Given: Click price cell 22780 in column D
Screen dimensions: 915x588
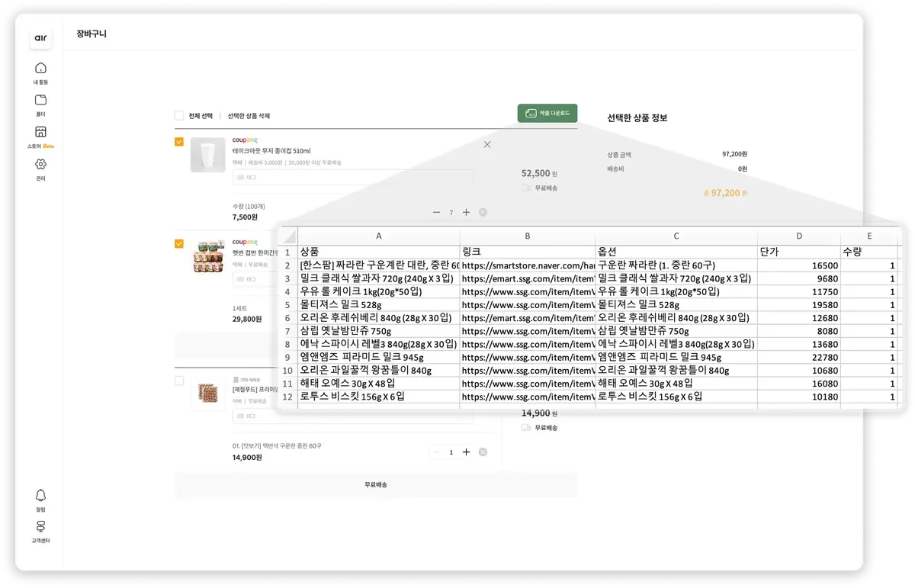Looking at the screenshot, I should point(799,357).
